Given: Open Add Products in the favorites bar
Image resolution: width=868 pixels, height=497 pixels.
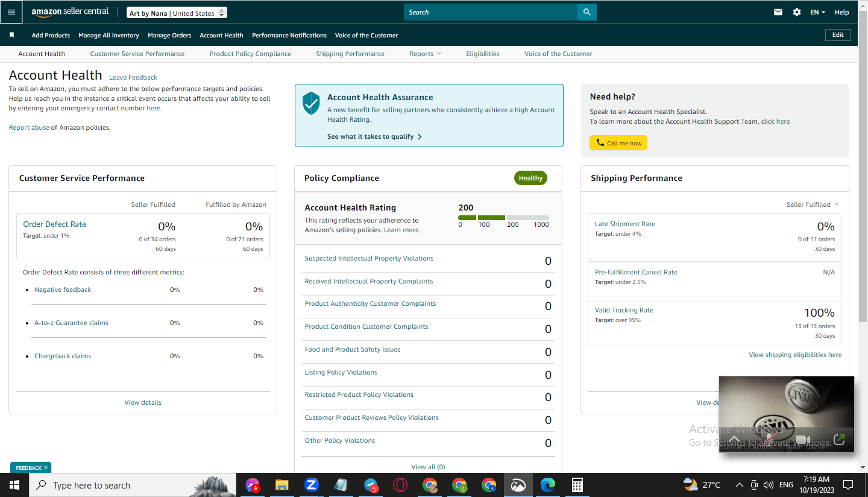Looking at the screenshot, I should pos(51,35).
